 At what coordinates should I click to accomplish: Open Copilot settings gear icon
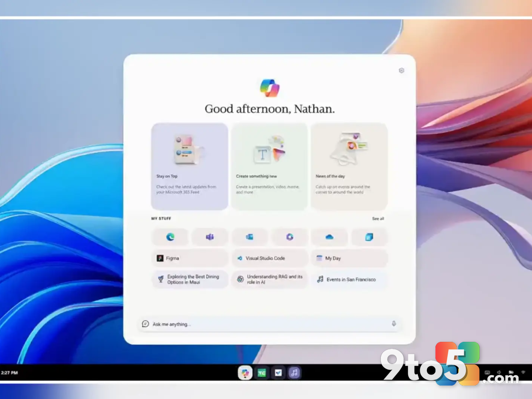point(401,70)
